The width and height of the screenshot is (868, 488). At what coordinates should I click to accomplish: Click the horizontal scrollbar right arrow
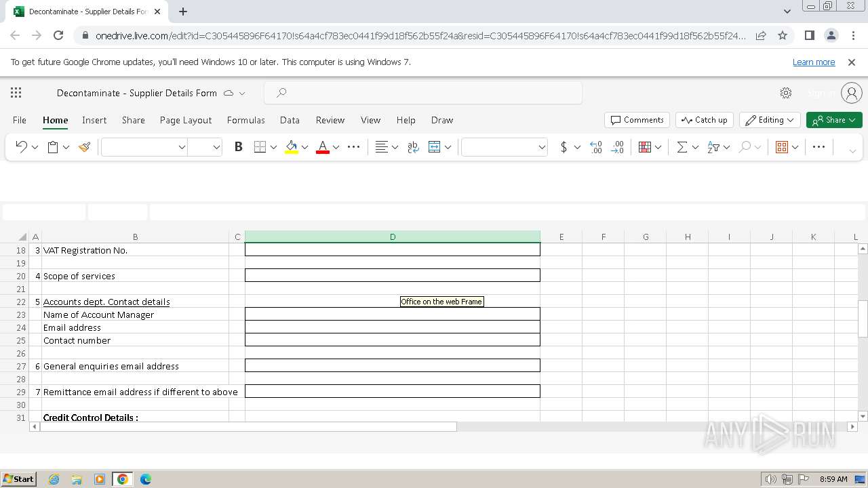click(852, 427)
